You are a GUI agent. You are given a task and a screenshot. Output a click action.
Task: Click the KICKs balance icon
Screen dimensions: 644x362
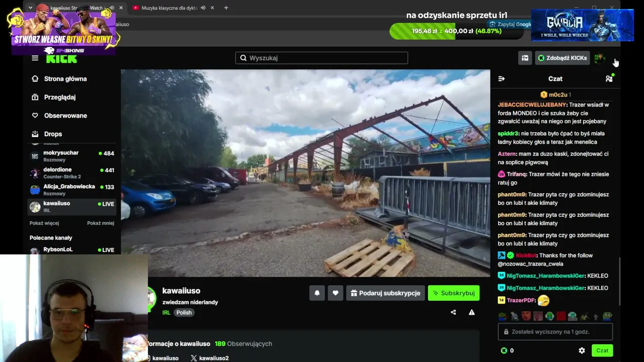504,350
